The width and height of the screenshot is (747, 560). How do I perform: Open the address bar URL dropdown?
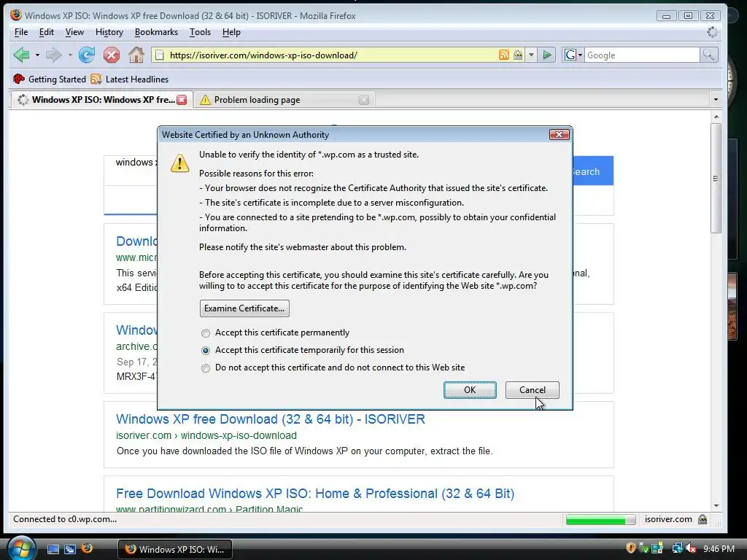coord(531,55)
